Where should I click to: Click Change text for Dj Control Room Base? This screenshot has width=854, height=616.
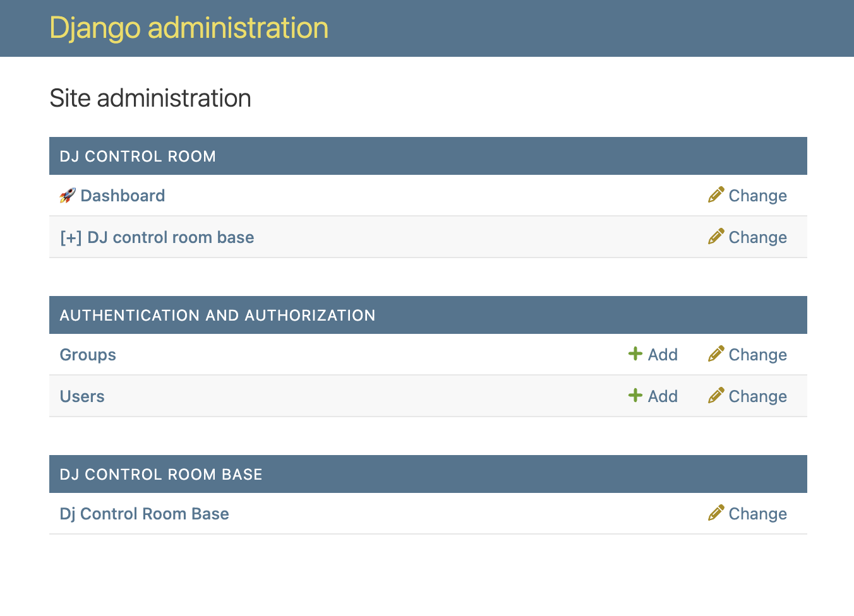click(x=757, y=514)
